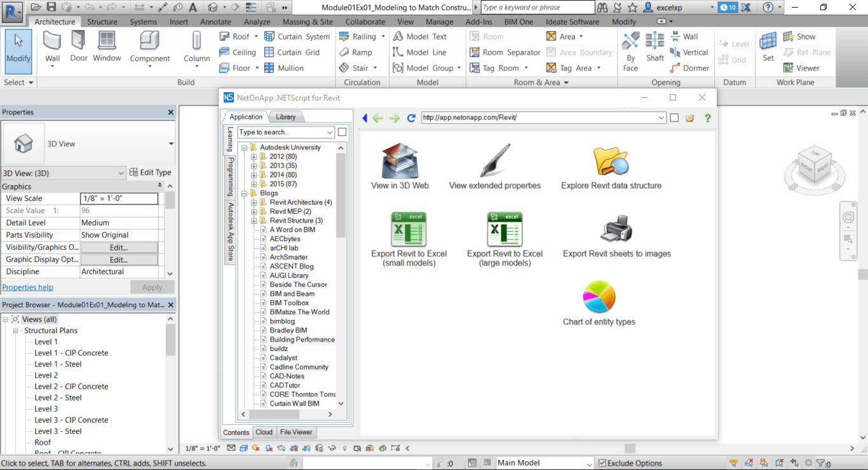Select Level 2 - Steel structural plan
This screenshot has width=868, height=470.
tap(58, 397)
